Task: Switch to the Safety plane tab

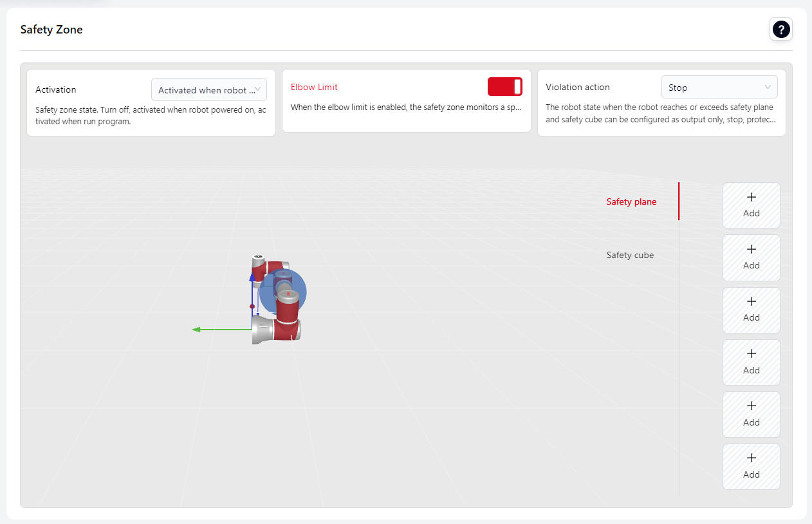Action: click(631, 201)
